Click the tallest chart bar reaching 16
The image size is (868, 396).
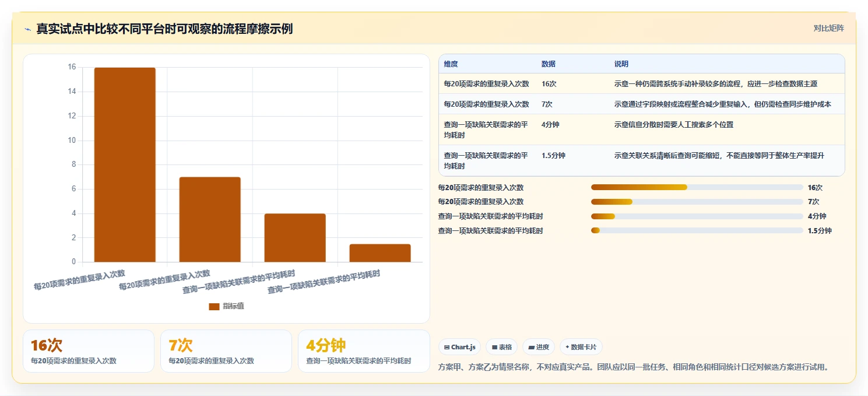point(125,164)
